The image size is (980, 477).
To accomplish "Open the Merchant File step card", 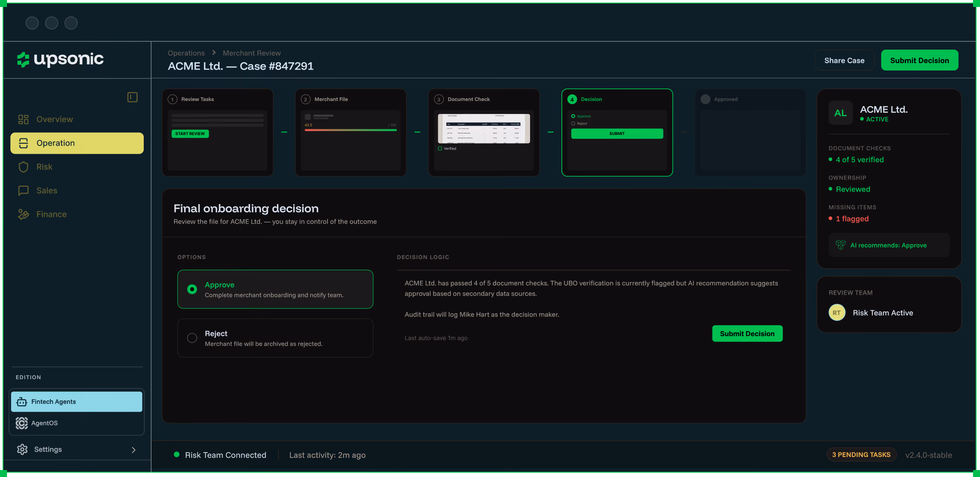I will point(351,133).
